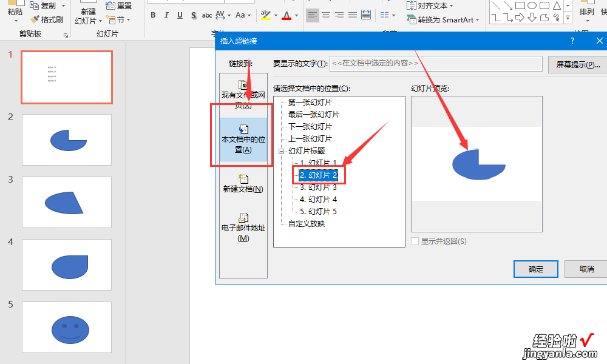Screen dimensions: 607x364
Task: Open font color dropdown arrow
Action: tap(297, 16)
